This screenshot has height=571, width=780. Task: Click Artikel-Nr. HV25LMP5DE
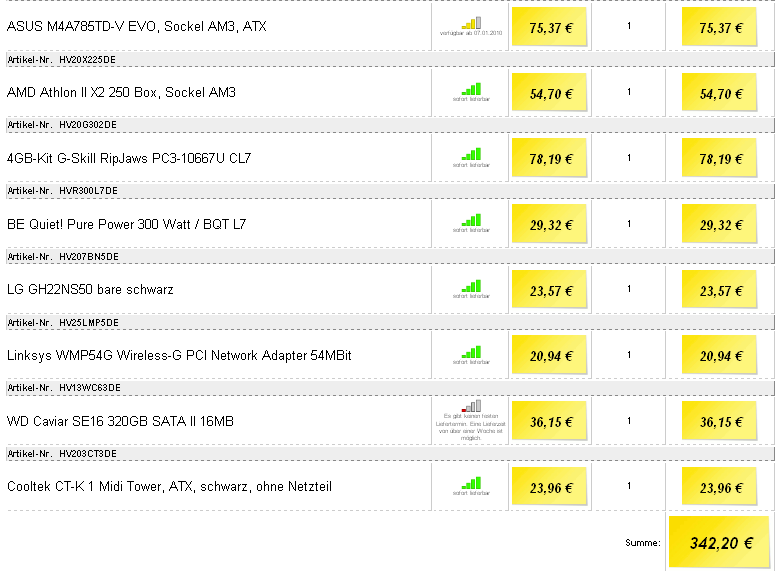click(x=63, y=323)
